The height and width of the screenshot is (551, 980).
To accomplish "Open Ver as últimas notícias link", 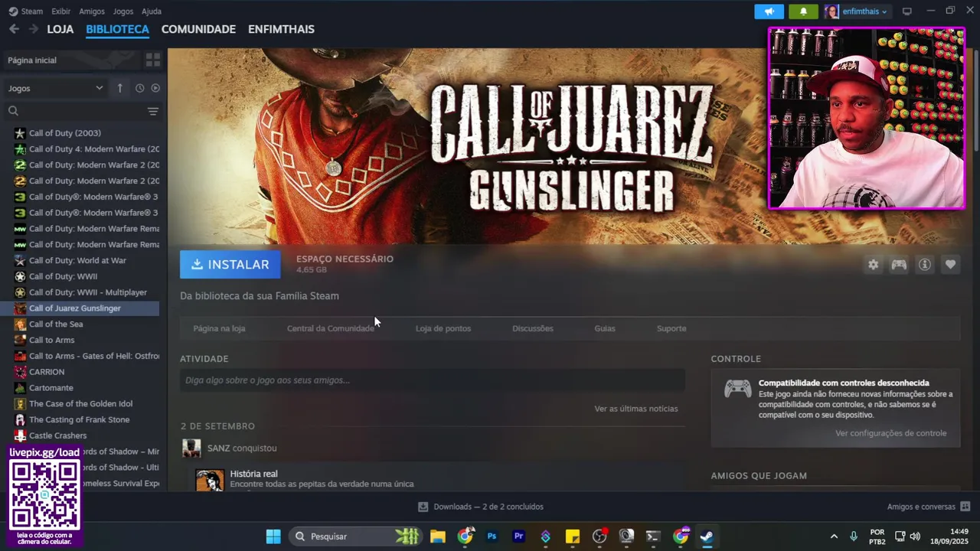I will pyautogui.click(x=636, y=409).
